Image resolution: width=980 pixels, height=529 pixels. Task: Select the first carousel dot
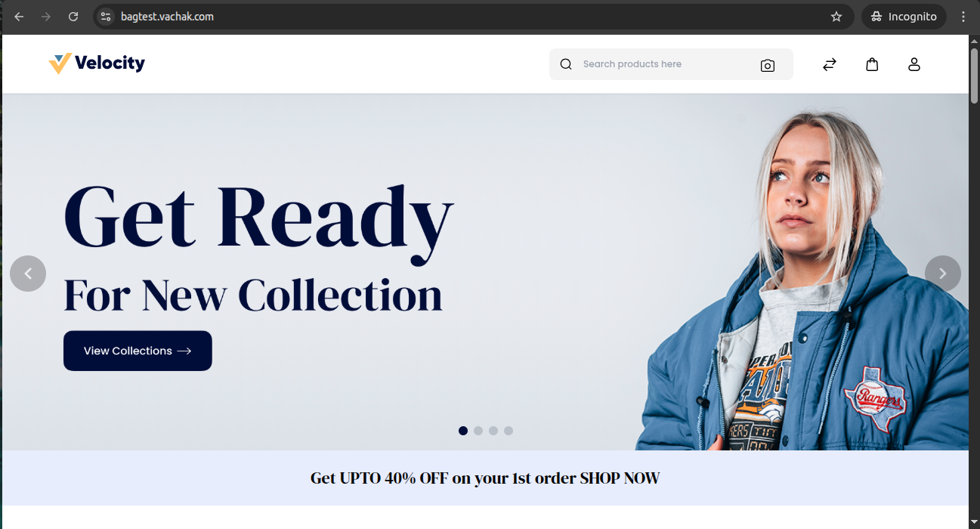[x=463, y=431]
